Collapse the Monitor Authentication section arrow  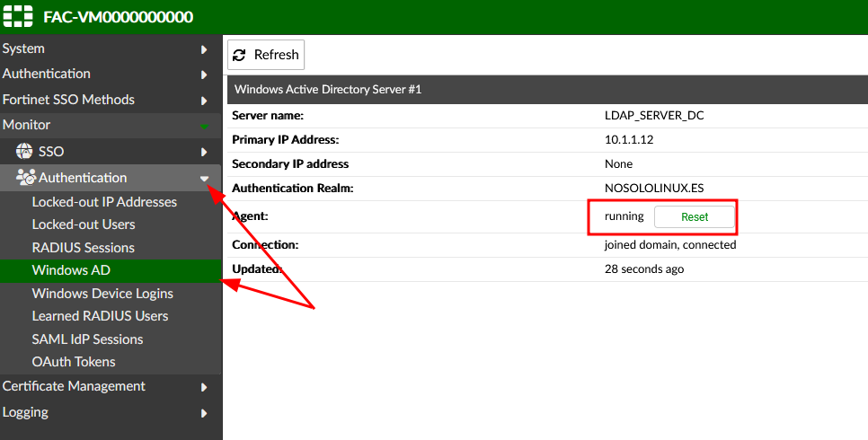[x=204, y=179]
